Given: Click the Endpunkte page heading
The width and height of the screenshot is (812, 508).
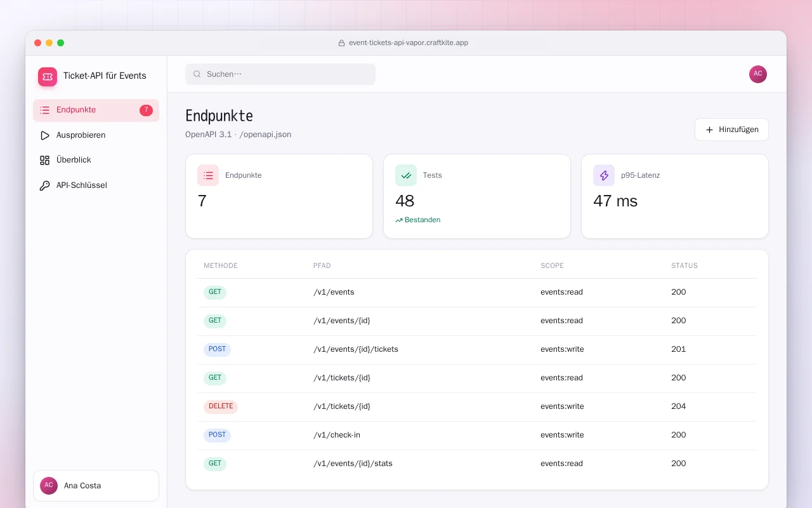Looking at the screenshot, I should [219, 116].
